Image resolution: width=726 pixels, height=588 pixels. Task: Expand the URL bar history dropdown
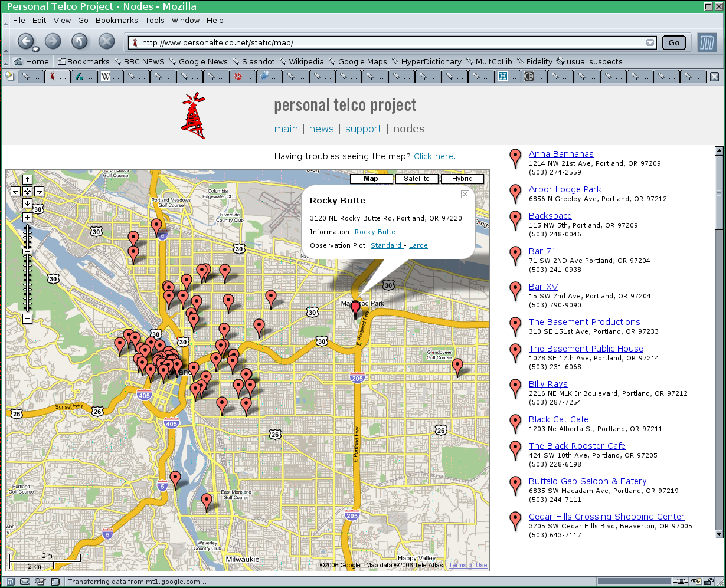(650, 42)
